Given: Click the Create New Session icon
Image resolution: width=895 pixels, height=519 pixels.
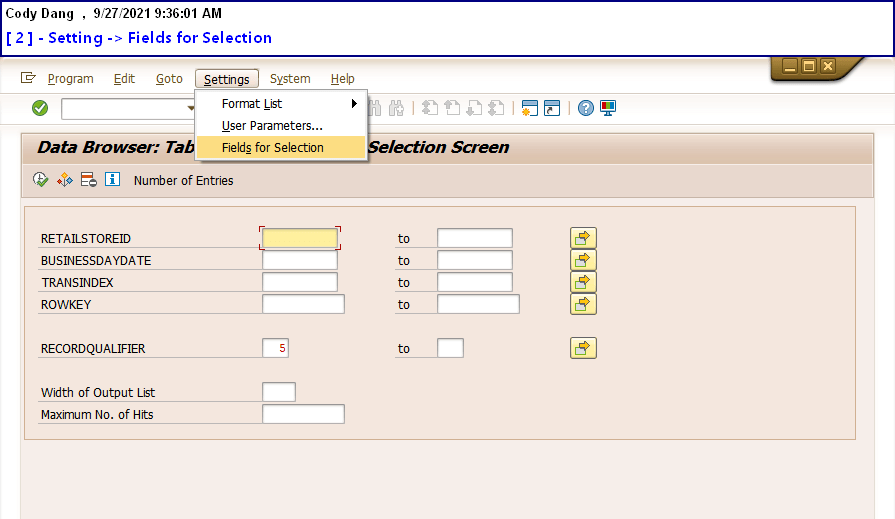Looking at the screenshot, I should pos(530,108).
